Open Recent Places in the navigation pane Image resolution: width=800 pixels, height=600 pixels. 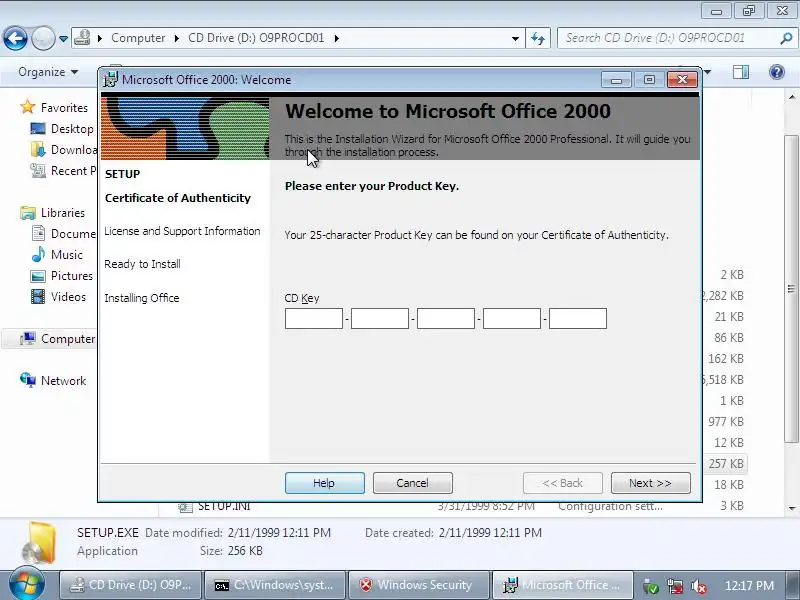[x=73, y=170]
